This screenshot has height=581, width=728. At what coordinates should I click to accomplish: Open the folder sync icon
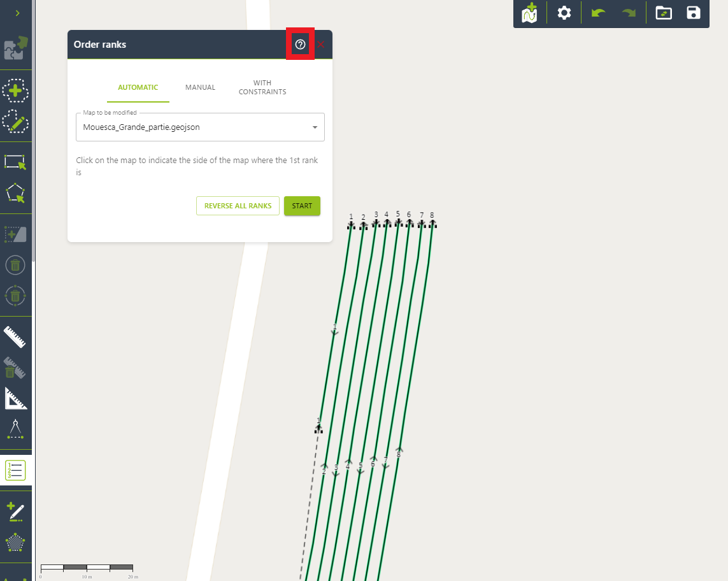pos(664,13)
